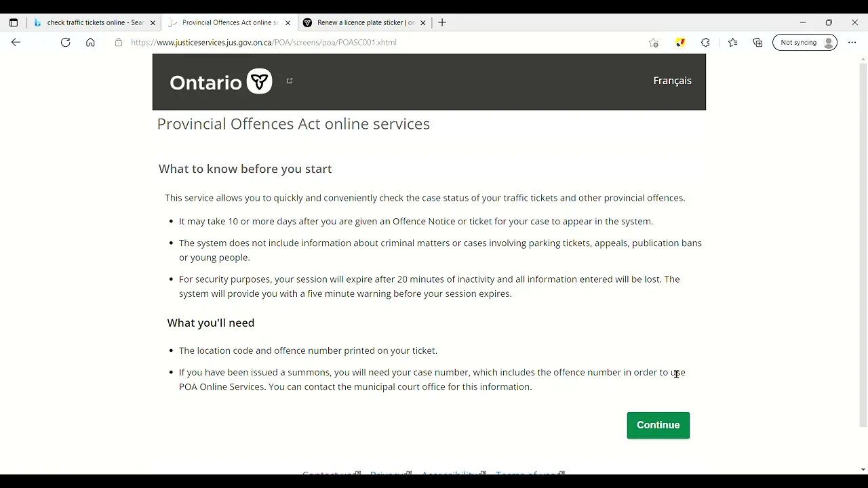Image resolution: width=868 pixels, height=488 pixels.
Task: Switch language to Français
Action: [672, 81]
